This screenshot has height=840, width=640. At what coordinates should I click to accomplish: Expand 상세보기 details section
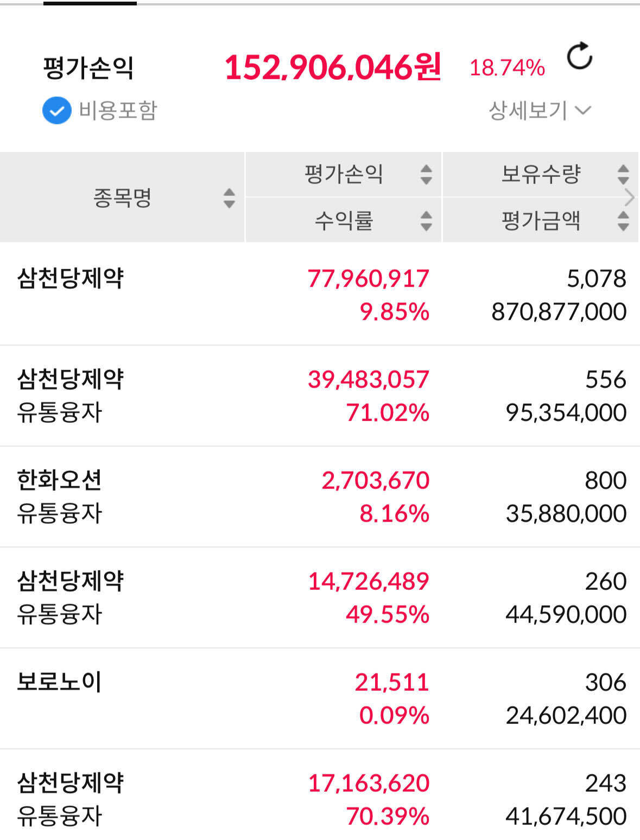[x=525, y=110]
